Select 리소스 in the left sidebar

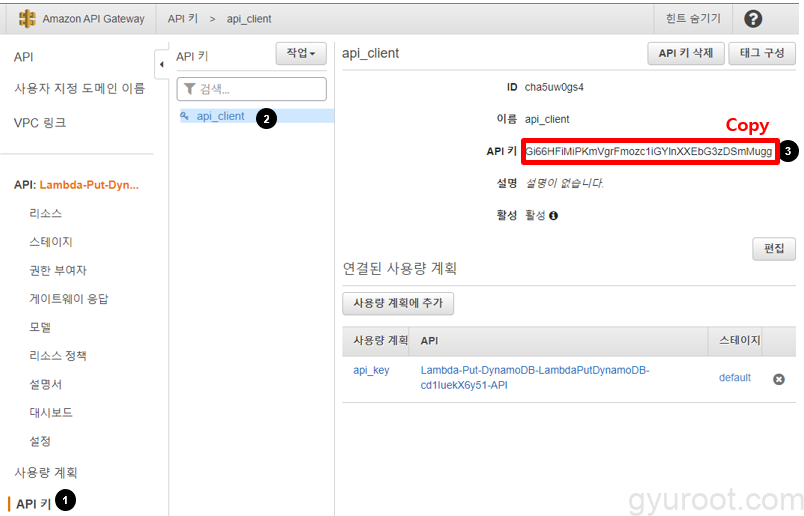pos(45,213)
